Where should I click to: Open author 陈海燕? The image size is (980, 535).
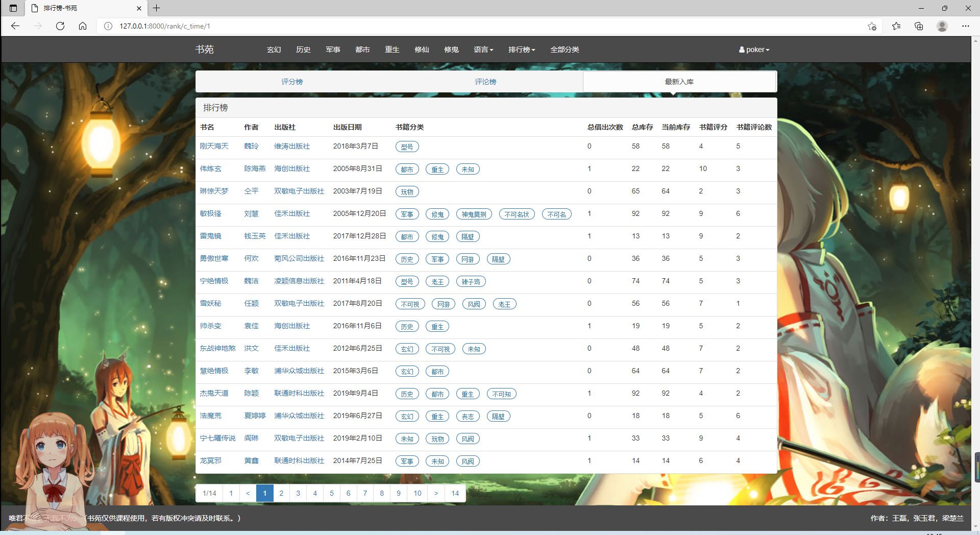[255, 168]
